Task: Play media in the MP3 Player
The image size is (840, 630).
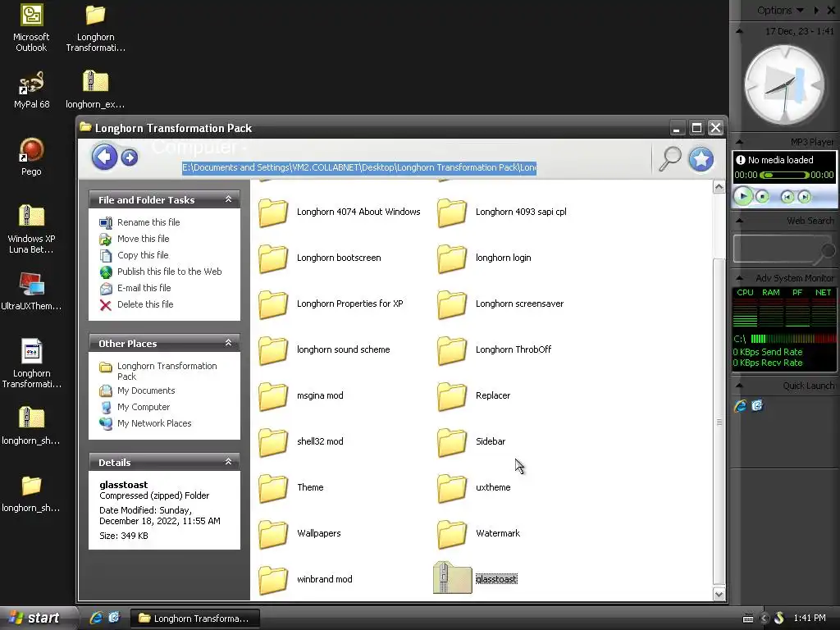Action: point(743,197)
